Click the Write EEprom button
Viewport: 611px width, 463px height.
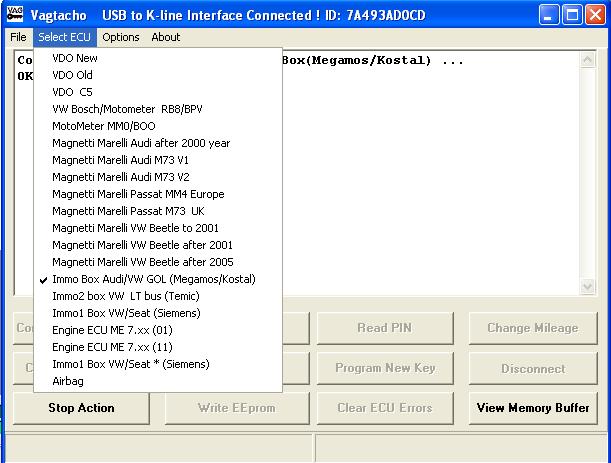coord(237,408)
